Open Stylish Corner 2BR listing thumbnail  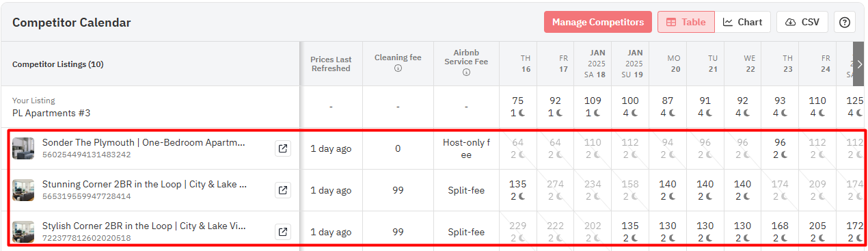23,232
